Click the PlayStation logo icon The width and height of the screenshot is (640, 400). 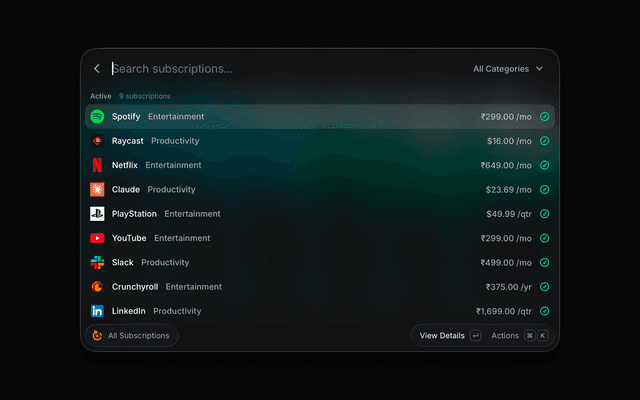coord(97,213)
